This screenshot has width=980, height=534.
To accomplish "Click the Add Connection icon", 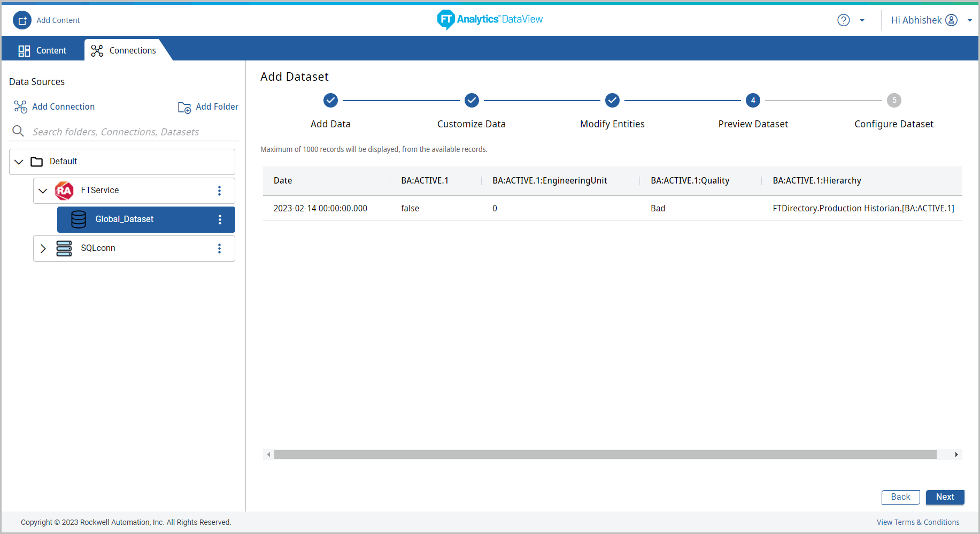I will tap(20, 107).
